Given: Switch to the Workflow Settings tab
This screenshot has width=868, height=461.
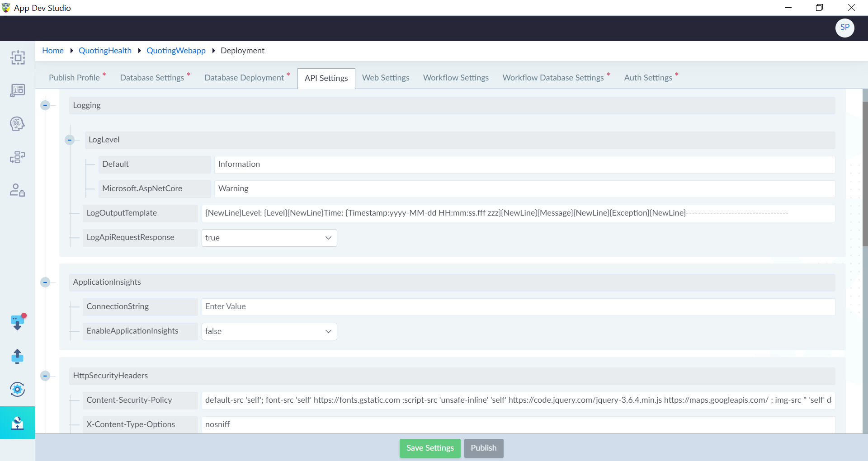Looking at the screenshot, I should tap(456, 78).
